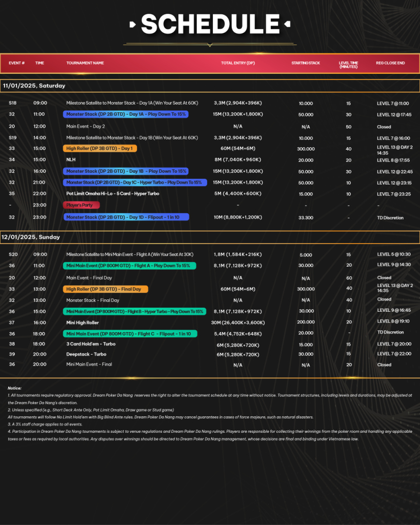Click Milestone Satellite to Monster Stack Day 1A
Screen dimensions: 420x525
point(132,103)
